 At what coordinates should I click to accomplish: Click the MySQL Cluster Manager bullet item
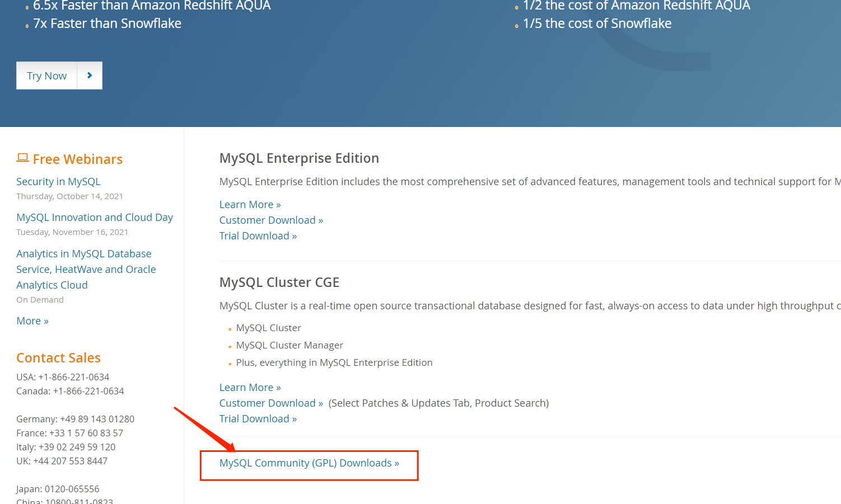pos(289,346)
